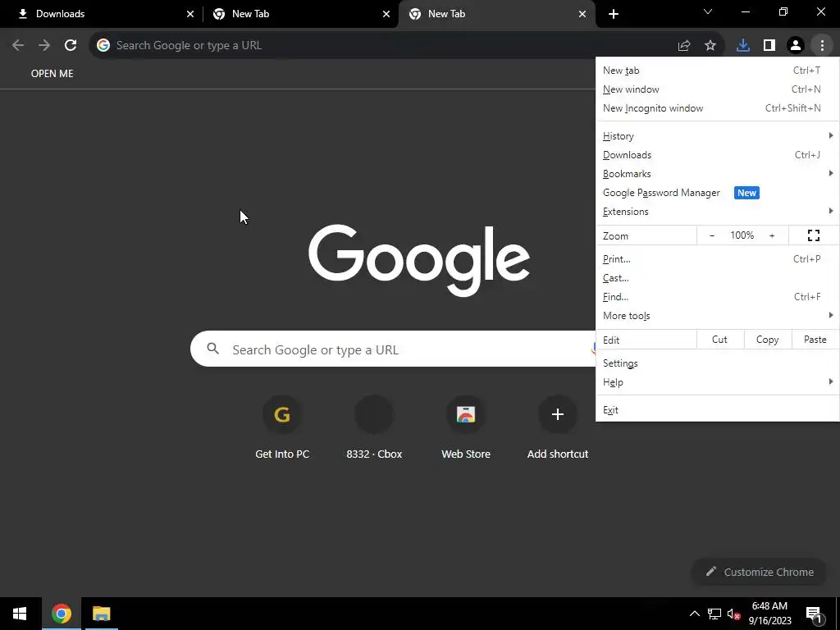This screenshot has width=840, height=630.
Task: Open the Windows Start menu
Action: point(20,614)
